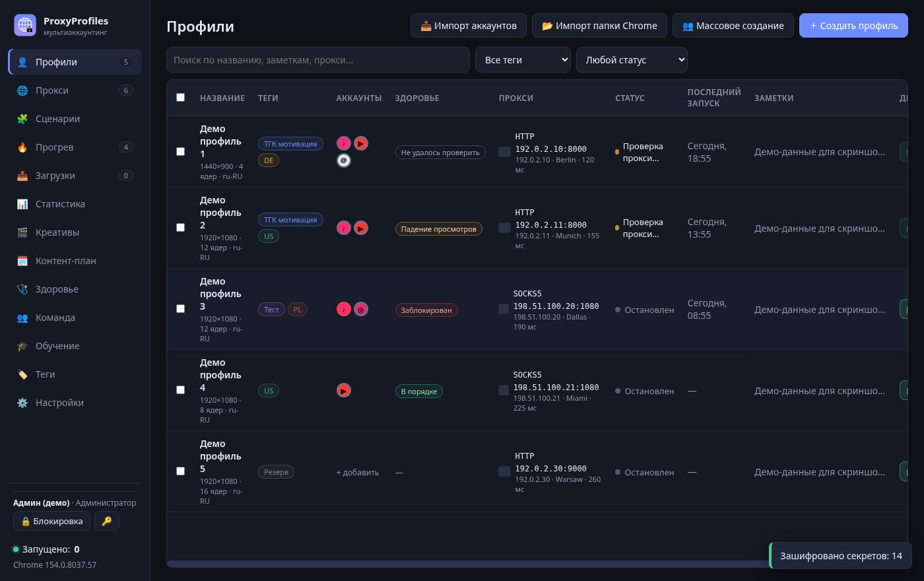
Task: Click Импорт папки Chrome
Action: [599, 26]
